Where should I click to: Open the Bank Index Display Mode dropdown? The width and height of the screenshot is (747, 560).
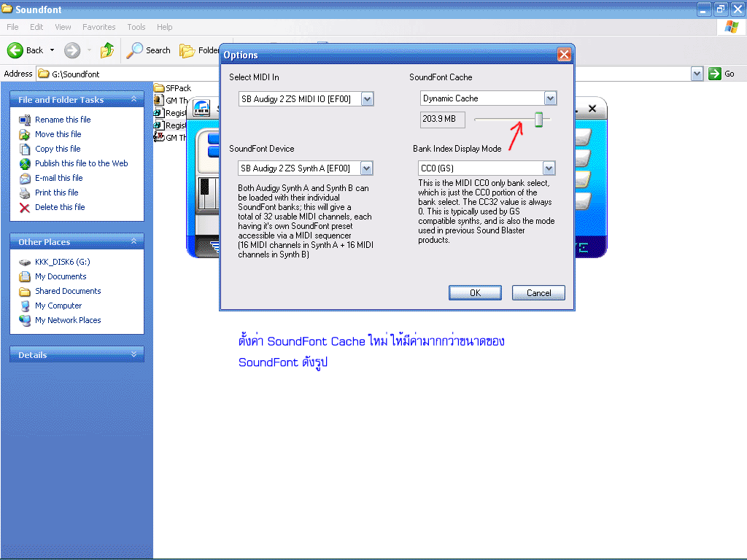point(549,168)
